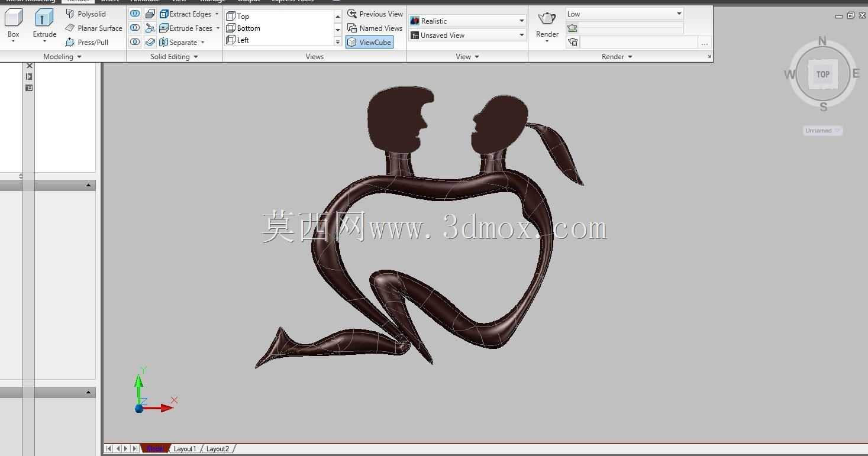The width and height of the screenshot is (868, 456).
Task: Click the browse button with three dots
Action: click(x=704, y=42)
